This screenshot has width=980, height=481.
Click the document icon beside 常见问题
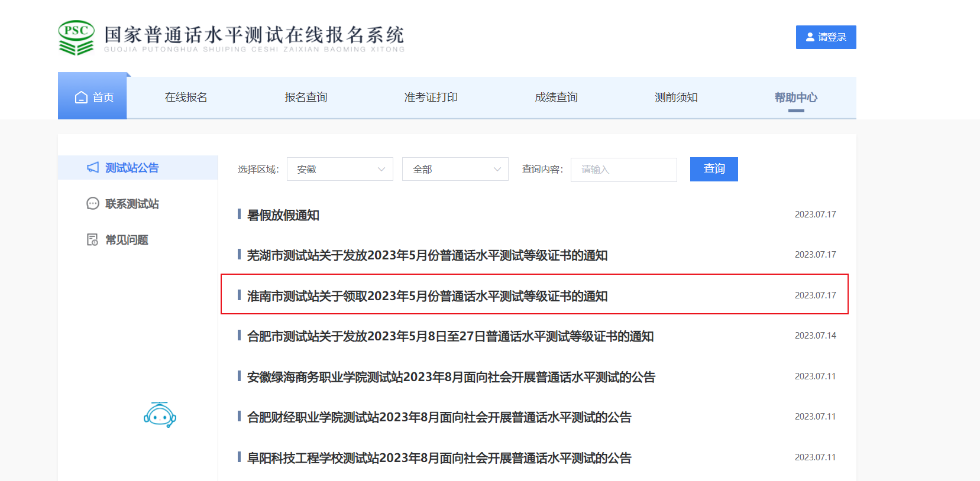[93, 240]
